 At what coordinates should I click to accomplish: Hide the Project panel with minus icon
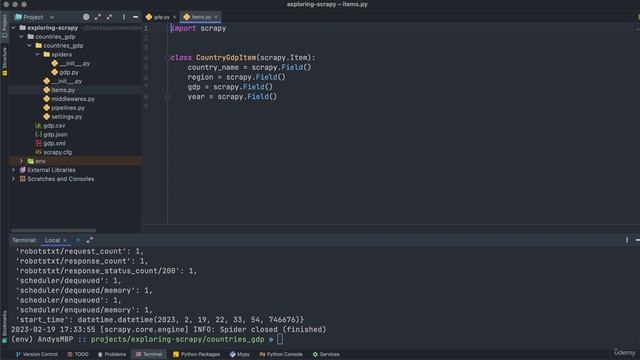(135, 17)
